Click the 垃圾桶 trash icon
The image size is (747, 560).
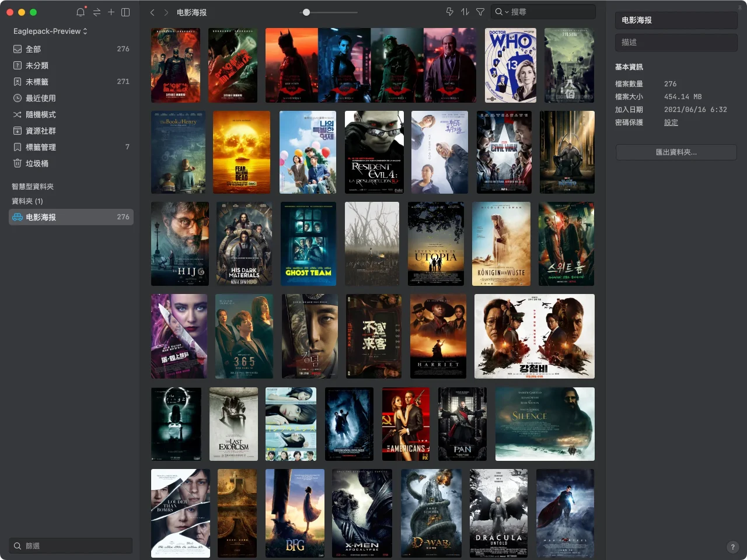(x=18, y=163)
